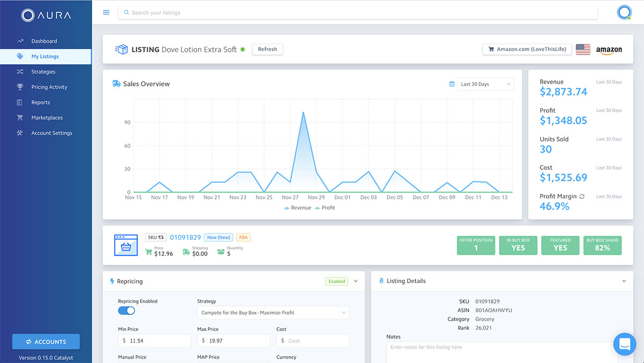Toggle Profit series in chart legend

[325, 208]
